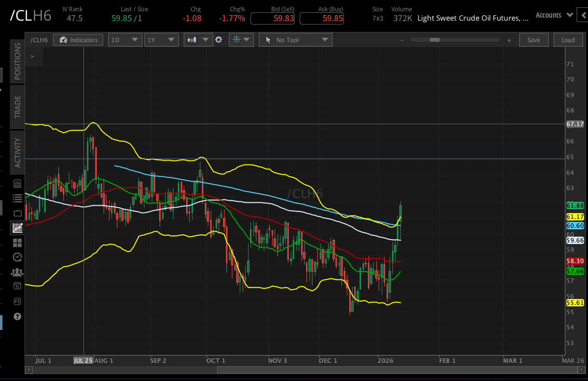Click the Save chart button

click(x=533, y=40)
